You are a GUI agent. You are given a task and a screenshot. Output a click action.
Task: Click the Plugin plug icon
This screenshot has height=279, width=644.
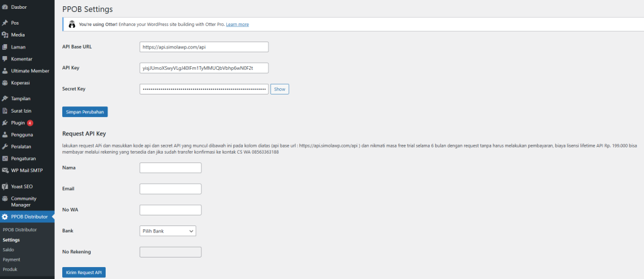click(x=5, y=123)
